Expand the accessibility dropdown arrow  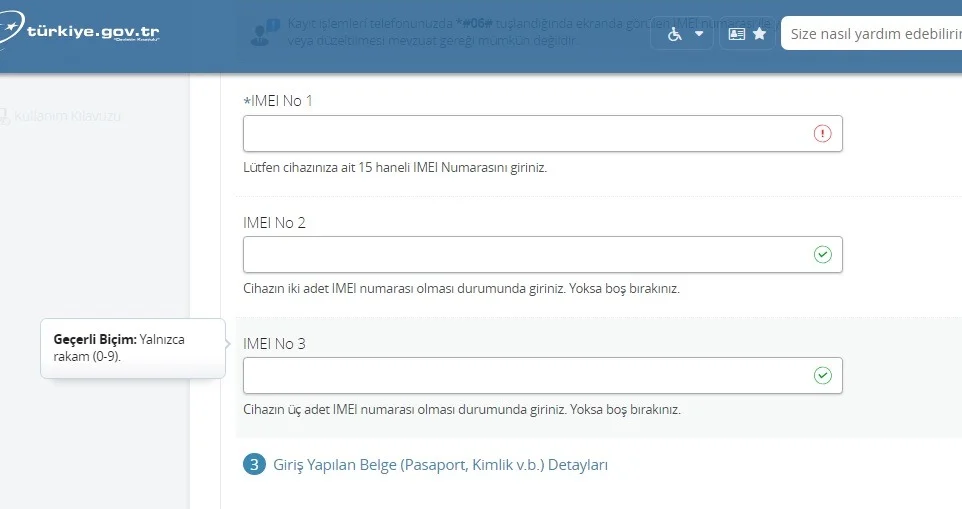click(698, 34)
